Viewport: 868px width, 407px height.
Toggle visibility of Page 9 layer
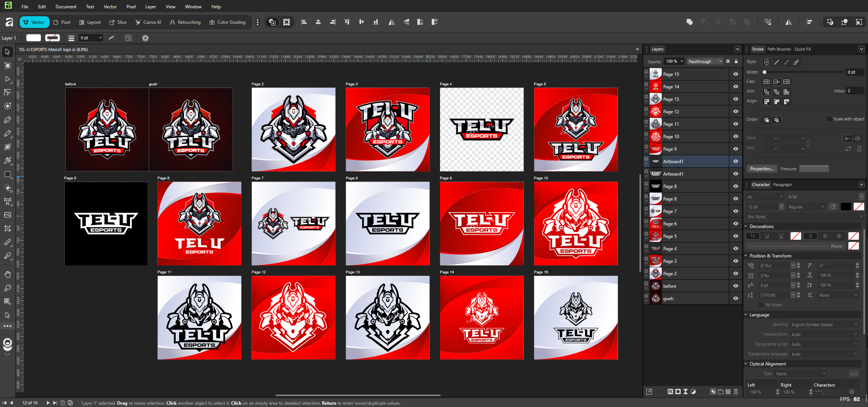[x=736, y=149]
